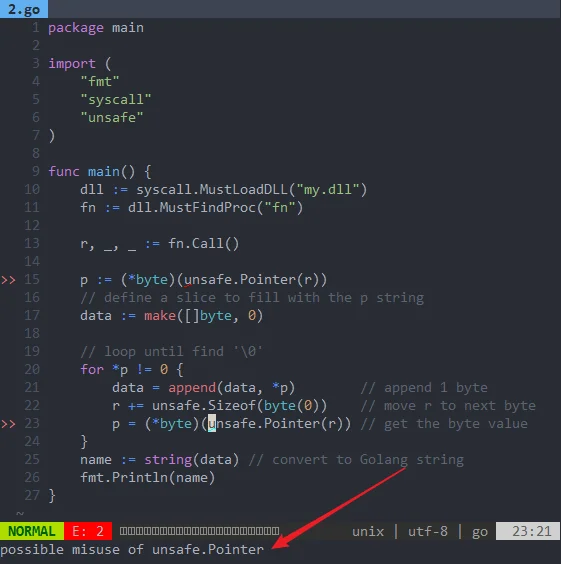The height and width of the screenshot is (564, 561).
Task: Click 'syscall.MustLoadDLL' on line 10
Action: click(212, 189)
